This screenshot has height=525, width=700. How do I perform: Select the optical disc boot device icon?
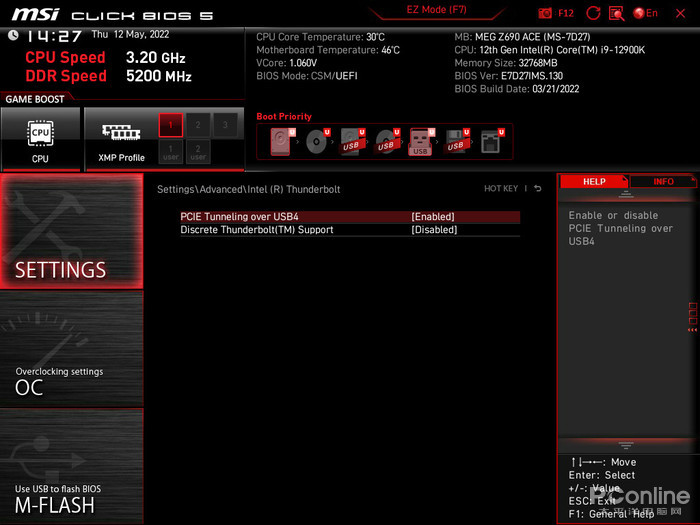pyautogui.click(x=317, y=142)
